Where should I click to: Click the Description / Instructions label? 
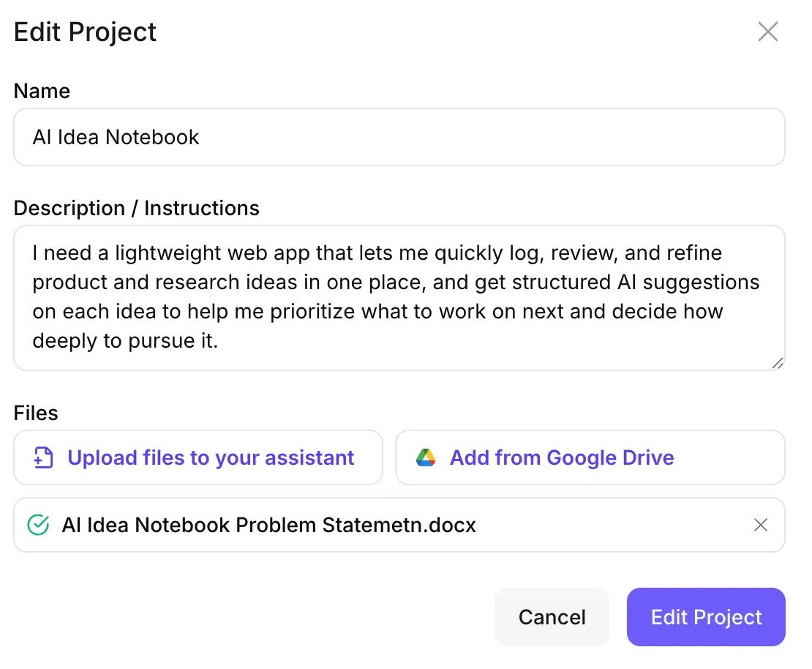coord(136,208)
